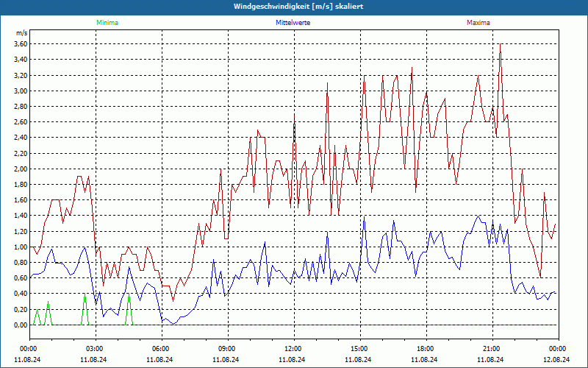The image size is (588, 368).
Task: Click the 2,40 y-axis value
Action: click(x=21, y=138)
